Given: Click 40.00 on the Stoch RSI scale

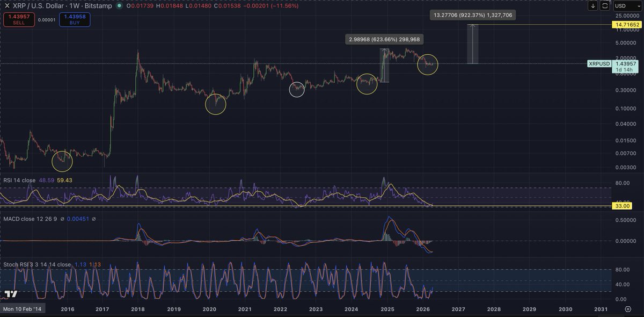Looking at the screenshot, I should [623, 284].
